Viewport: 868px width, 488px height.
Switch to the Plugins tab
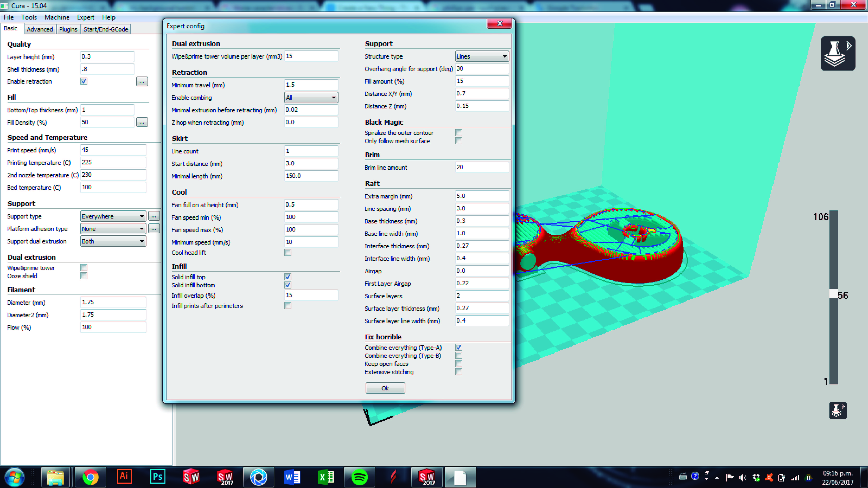click(x=68, y=29)
